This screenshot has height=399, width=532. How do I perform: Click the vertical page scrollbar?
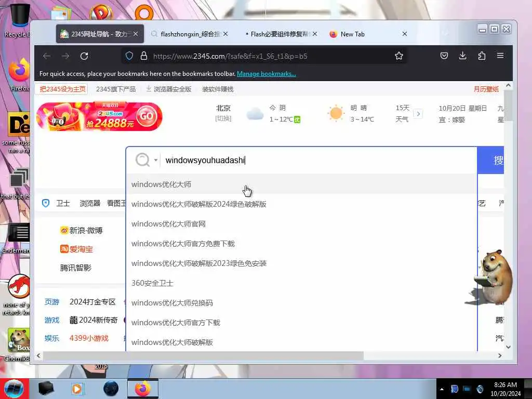(x=508, y=105)
